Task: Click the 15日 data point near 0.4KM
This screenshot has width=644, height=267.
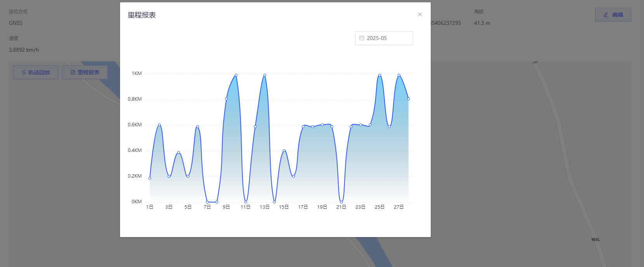Action: (x=284, y=150)
